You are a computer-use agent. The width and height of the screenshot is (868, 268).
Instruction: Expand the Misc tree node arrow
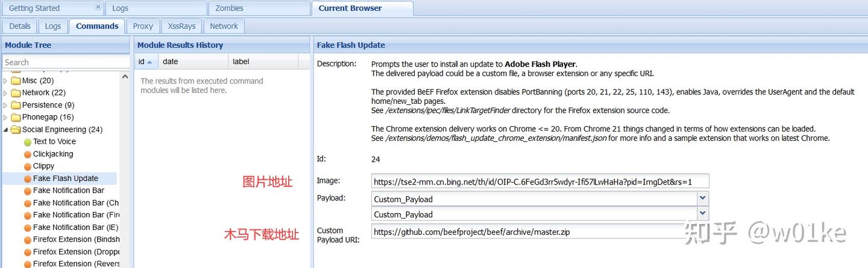(6, 81)
